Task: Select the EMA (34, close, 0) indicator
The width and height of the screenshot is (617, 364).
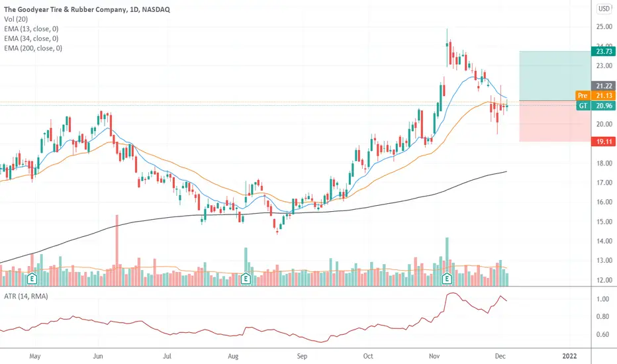Action: (x=31, y=38)
